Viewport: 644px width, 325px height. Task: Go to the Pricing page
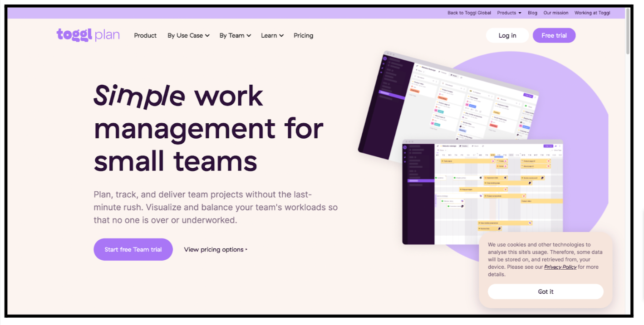point(303,35)
